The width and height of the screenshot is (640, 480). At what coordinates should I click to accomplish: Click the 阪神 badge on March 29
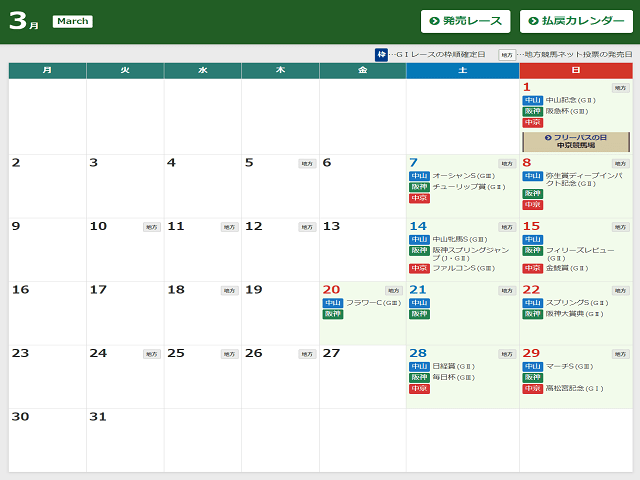(x=533, y=378)
